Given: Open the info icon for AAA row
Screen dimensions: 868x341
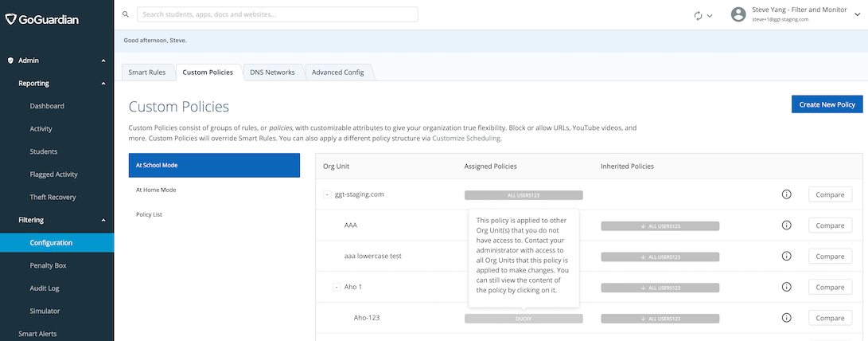Looking at the screenshot, I should [786, 225].
